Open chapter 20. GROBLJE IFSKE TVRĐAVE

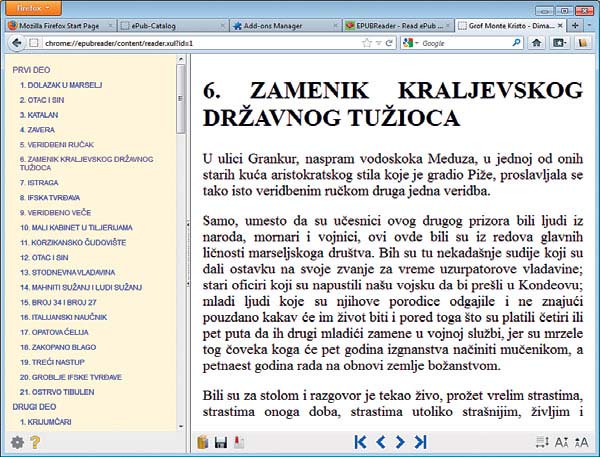[71, 377]
